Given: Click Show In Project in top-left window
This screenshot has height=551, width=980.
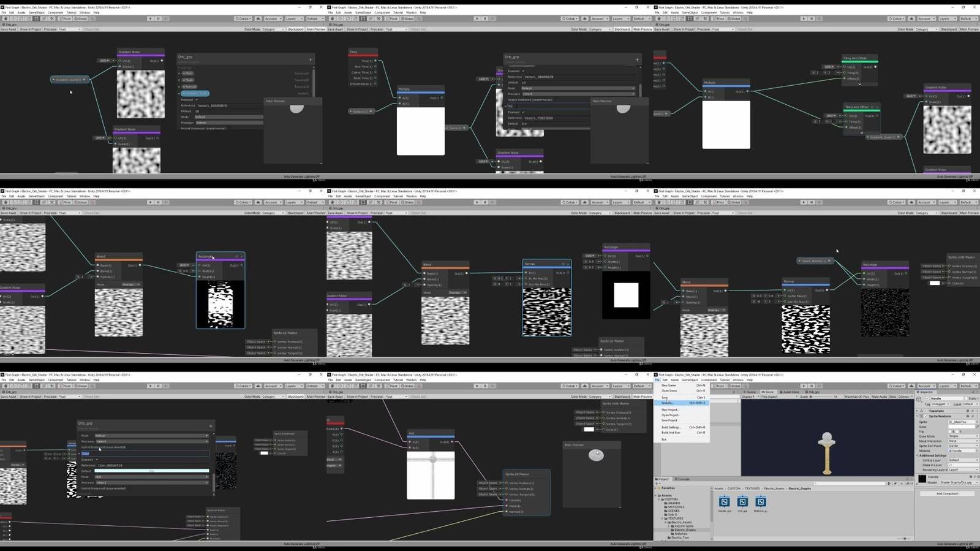Looking at the screenshot, I should click(x=31, y=29).
